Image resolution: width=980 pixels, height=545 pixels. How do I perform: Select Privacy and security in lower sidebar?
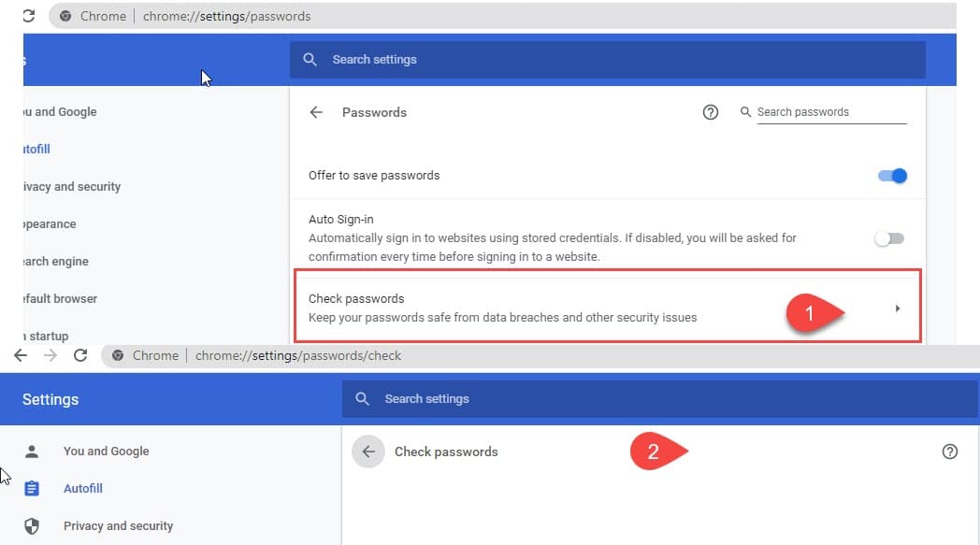coord(118,525)
